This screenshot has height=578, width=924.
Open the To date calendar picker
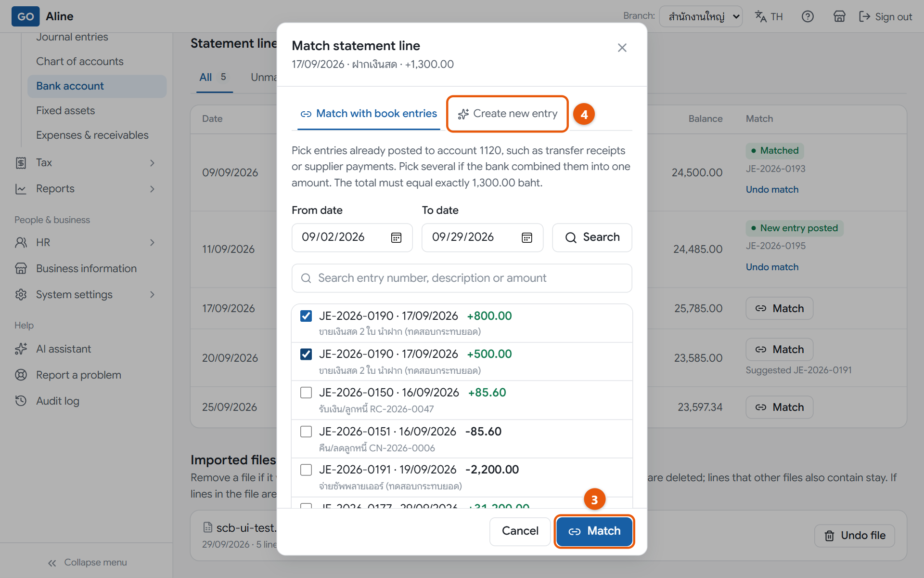[x=527, y=237]
